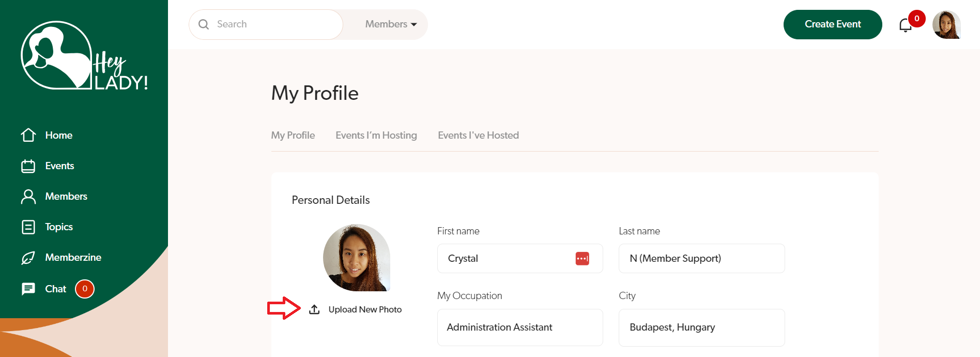Click the Home house icon

(x=28, y=135)
